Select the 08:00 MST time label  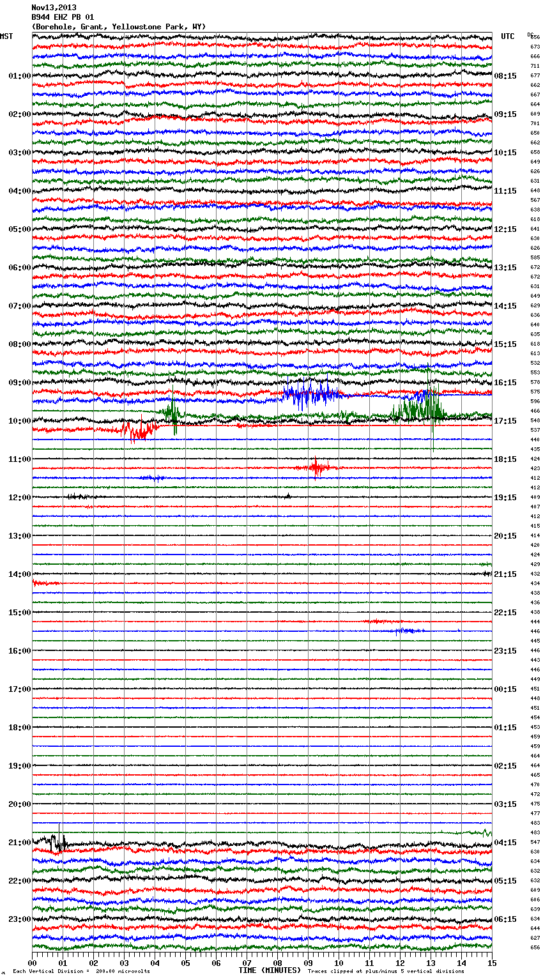tap(20, 344)
